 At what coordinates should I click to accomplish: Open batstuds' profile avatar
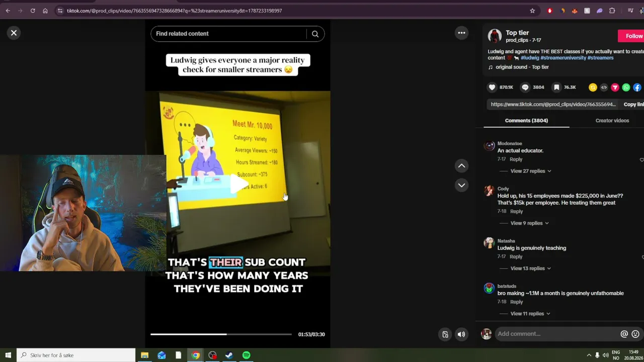[x=489, y=288]
